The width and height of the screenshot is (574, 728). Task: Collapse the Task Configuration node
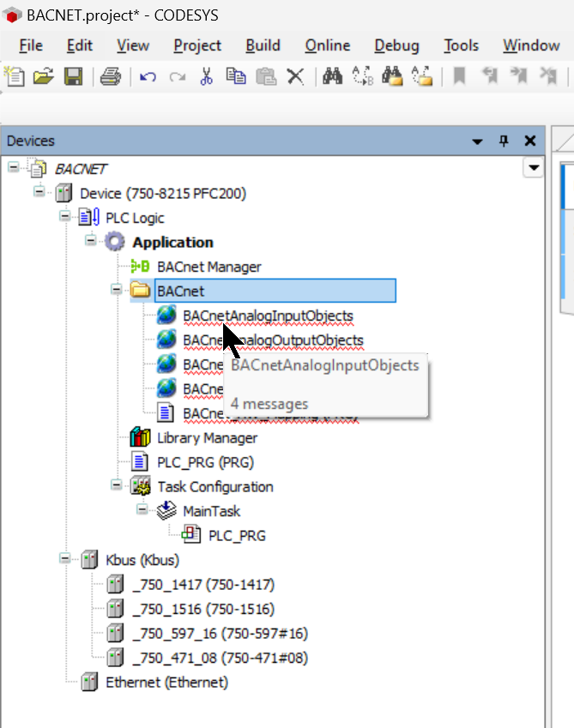point(116,485)
